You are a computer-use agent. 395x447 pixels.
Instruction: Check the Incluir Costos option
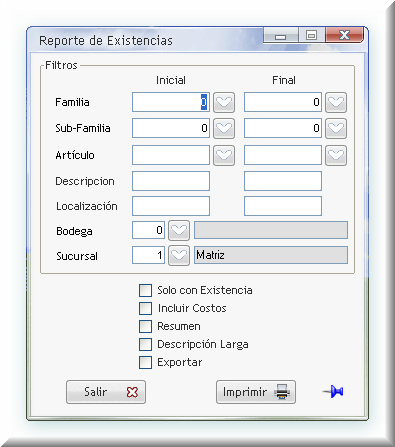(x=145, y=308)
